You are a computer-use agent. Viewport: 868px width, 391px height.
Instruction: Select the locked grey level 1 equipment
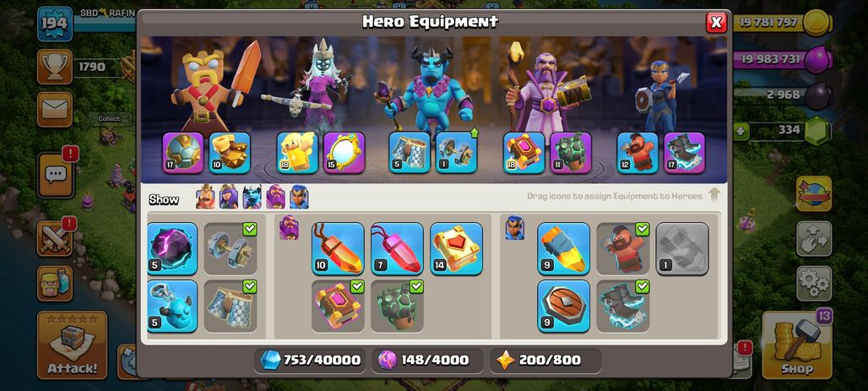coord(682,248)
